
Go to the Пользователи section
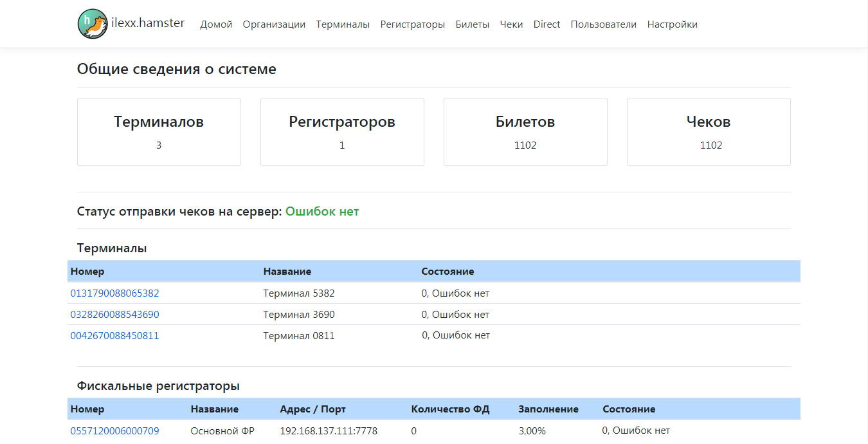coord(603,24)
